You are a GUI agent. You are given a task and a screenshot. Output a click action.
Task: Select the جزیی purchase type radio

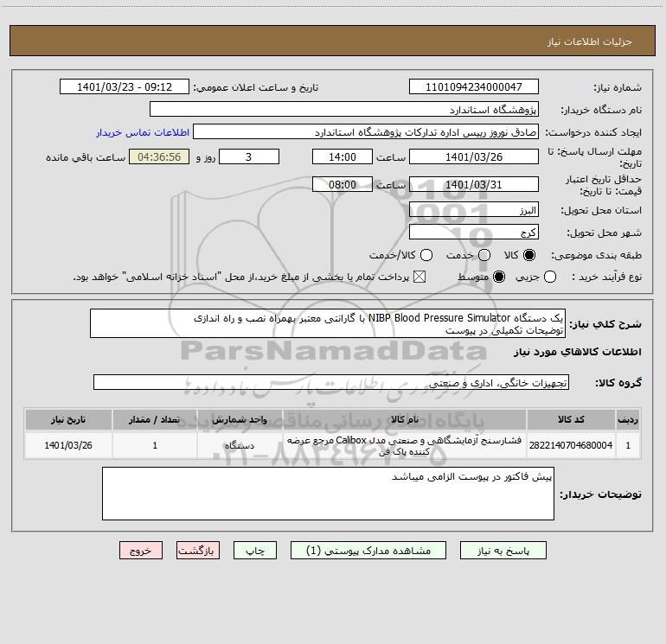click(550, 277)
